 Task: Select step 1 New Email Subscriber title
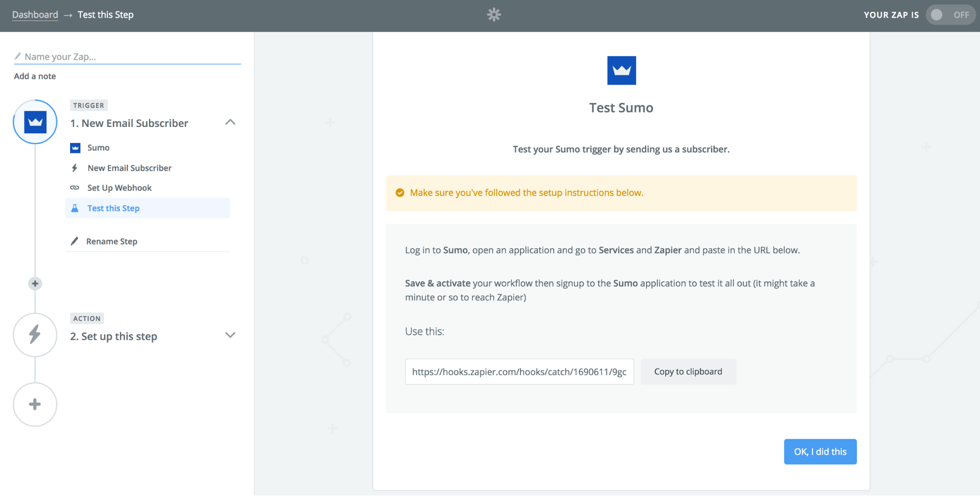pos(129,123)
